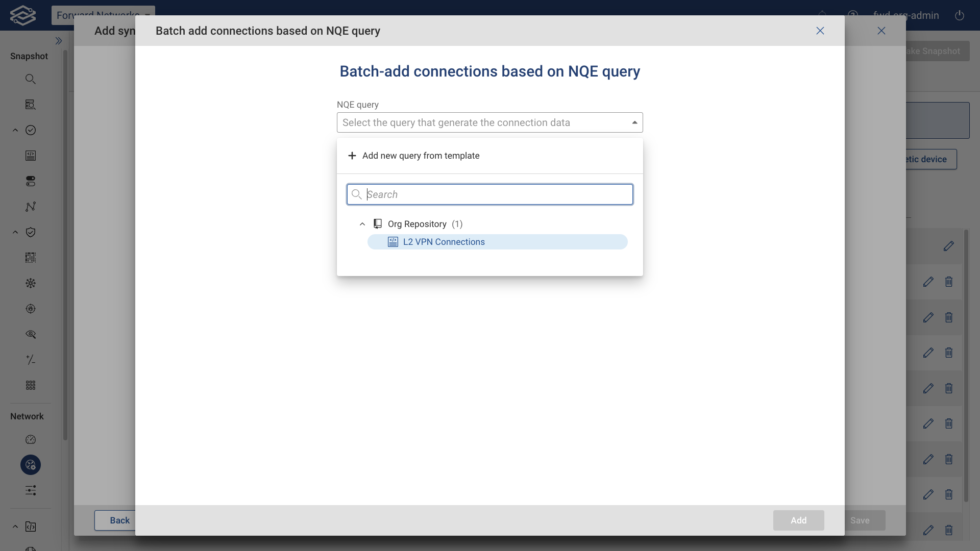980x551 pixels.
Task: Select the L2 VPN Connections query
Action: [x=443, y=241]
